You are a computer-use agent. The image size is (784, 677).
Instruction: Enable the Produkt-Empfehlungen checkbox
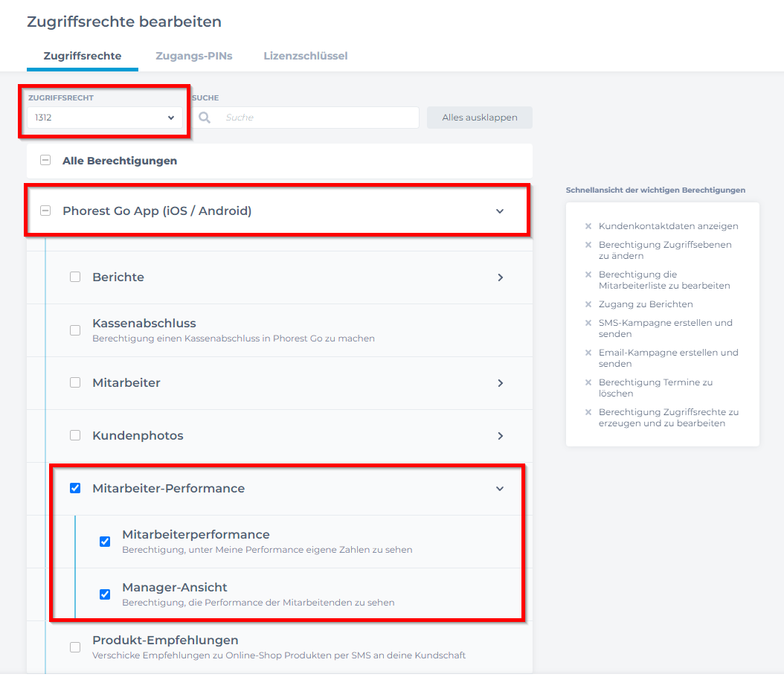tap(75, 647)
